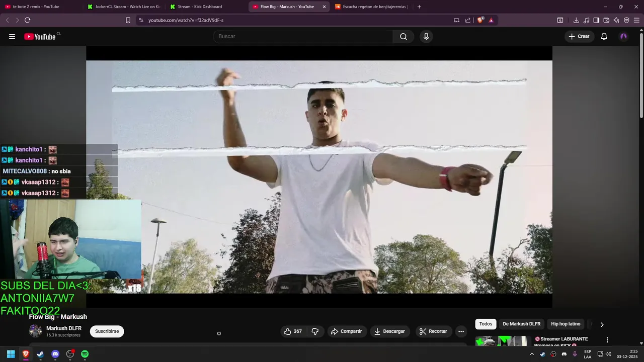The image size is (644, 362).
Task: Open the ESP LAA language switcher
Action: pyautogui.click(x=588, y=354)
